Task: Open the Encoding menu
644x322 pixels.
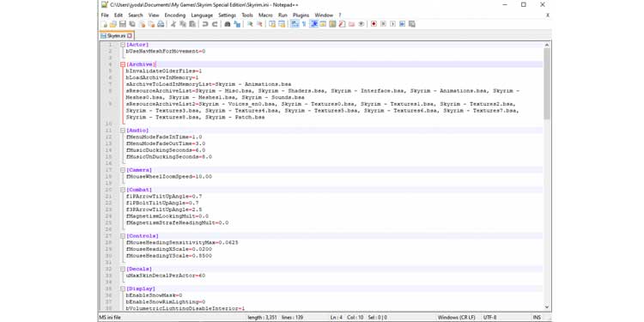Action: tap(175, 15)
